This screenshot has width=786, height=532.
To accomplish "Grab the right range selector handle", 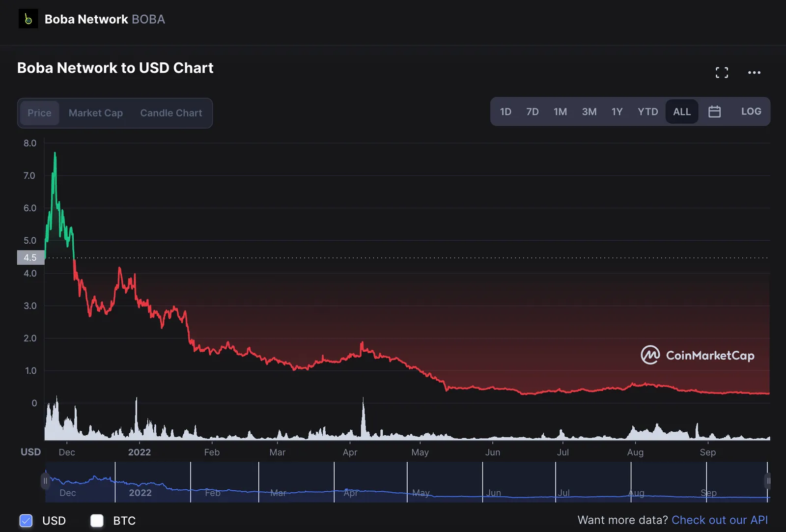I will coord(768,481).
